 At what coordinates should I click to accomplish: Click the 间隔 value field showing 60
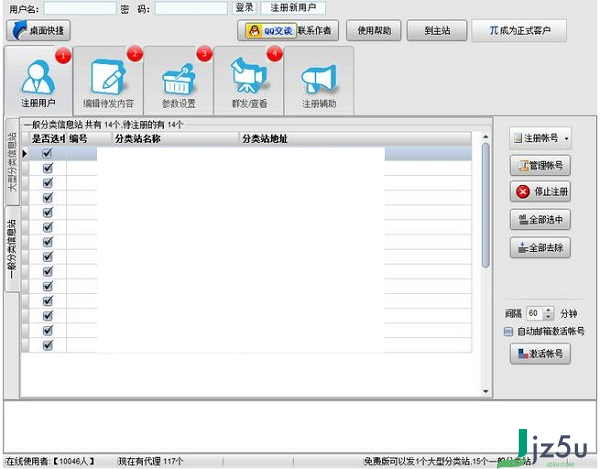[535, 314]
